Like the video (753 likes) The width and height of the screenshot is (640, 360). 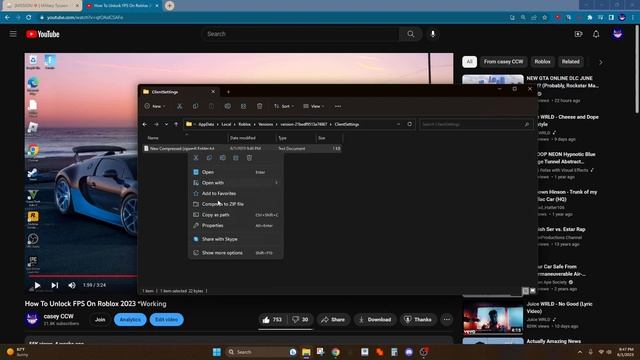pos(272,320)
